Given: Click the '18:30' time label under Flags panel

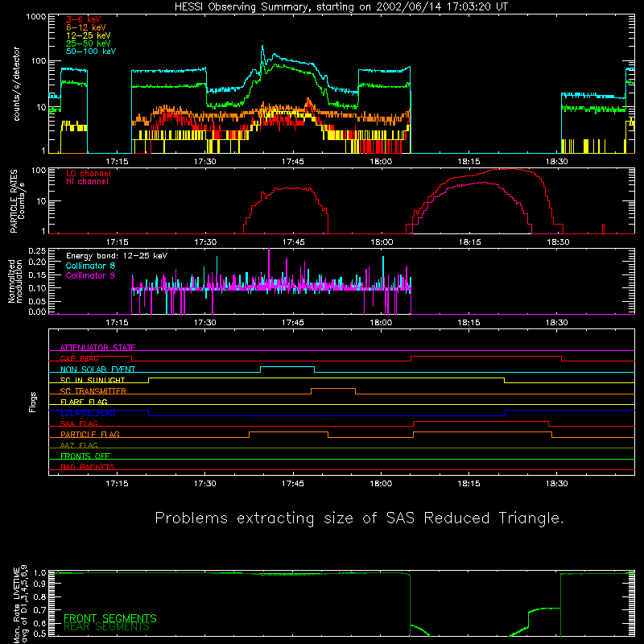Looking at the screenshot, I should click(556, 484).
